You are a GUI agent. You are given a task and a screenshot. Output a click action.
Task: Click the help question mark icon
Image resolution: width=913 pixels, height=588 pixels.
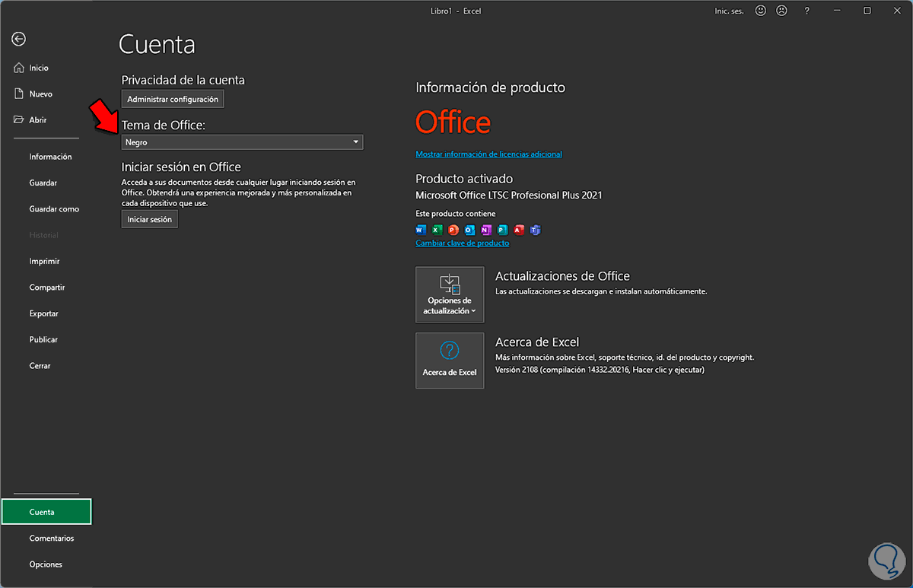coord(807,11)
